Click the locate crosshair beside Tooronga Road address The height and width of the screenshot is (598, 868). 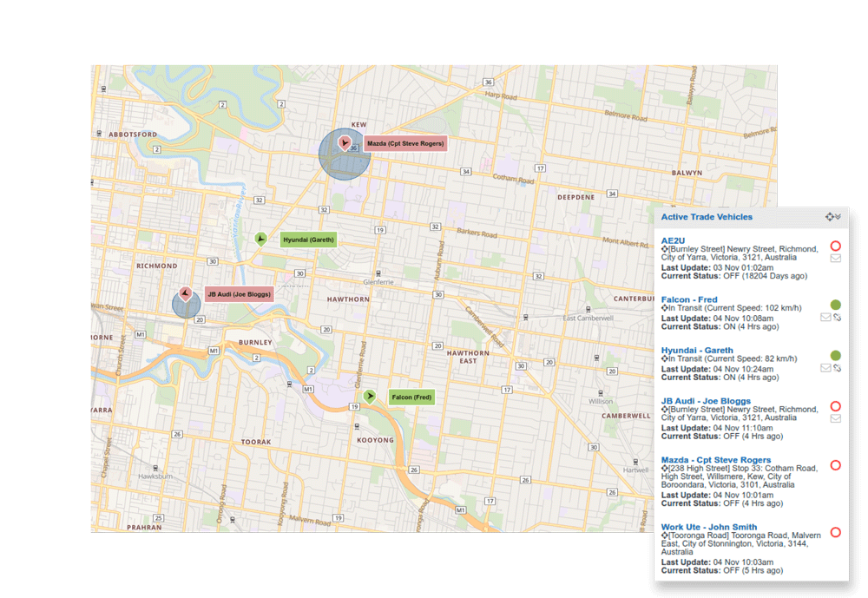pos(664,536)
